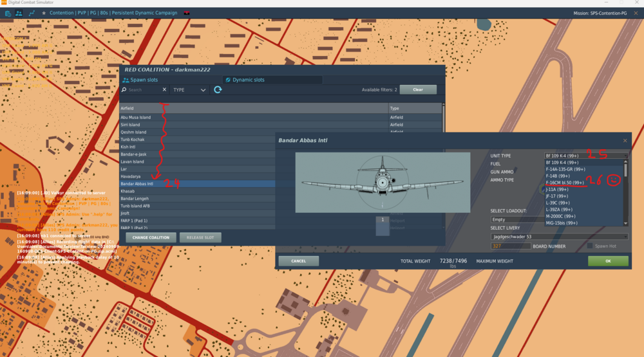
Task: Click the favorite star next to server name
Action: pos(44,13)
